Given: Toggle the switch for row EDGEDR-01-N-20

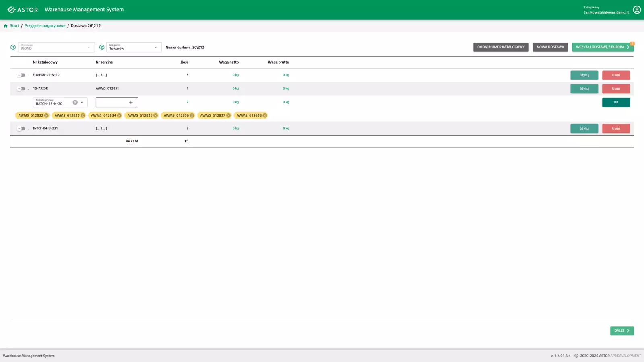Looking at the screenshot, I should [x=21, y=75].
